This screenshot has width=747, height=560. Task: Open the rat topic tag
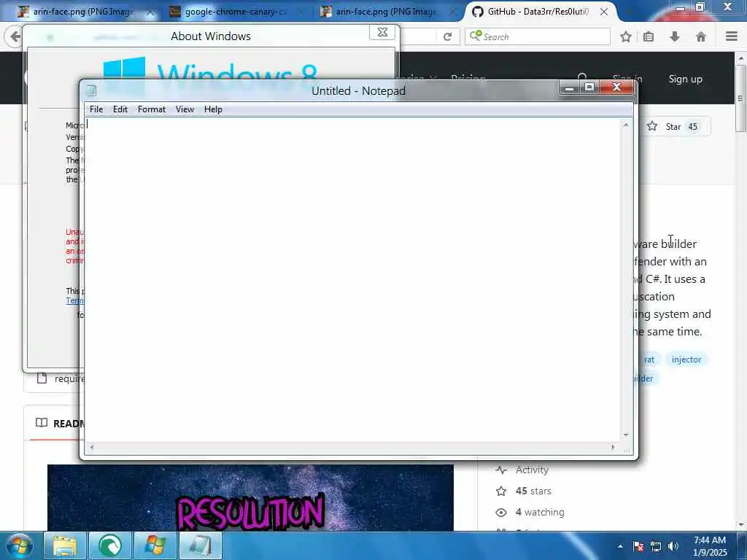(x=649, y=359)
